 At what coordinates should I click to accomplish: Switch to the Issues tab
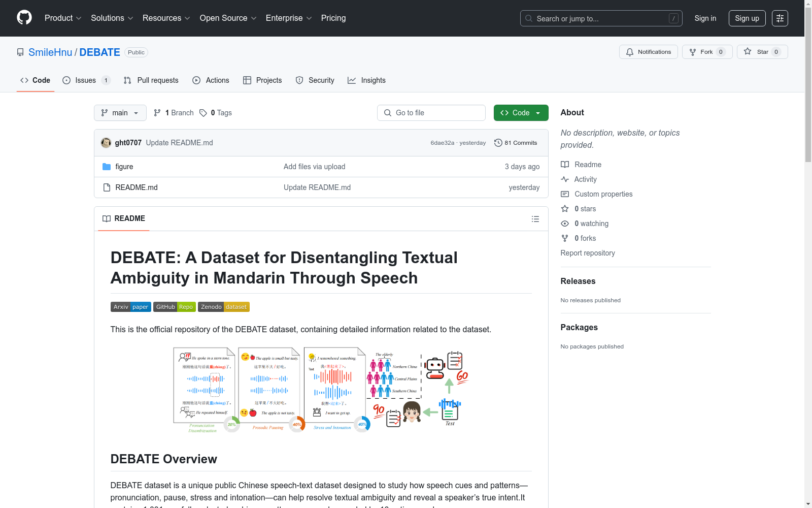86,80
